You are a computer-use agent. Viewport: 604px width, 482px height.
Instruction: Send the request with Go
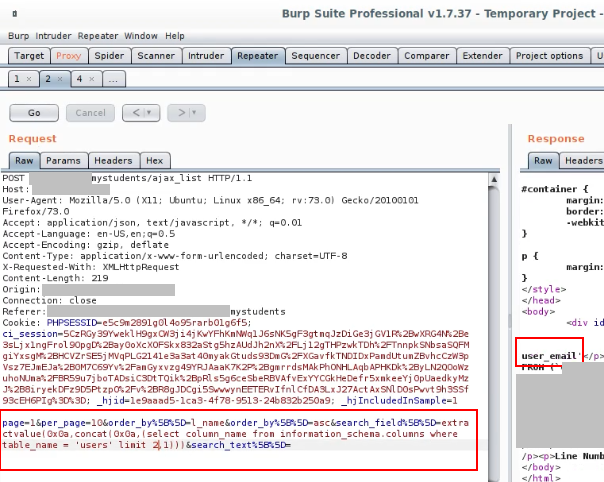(x=34, y=113)
